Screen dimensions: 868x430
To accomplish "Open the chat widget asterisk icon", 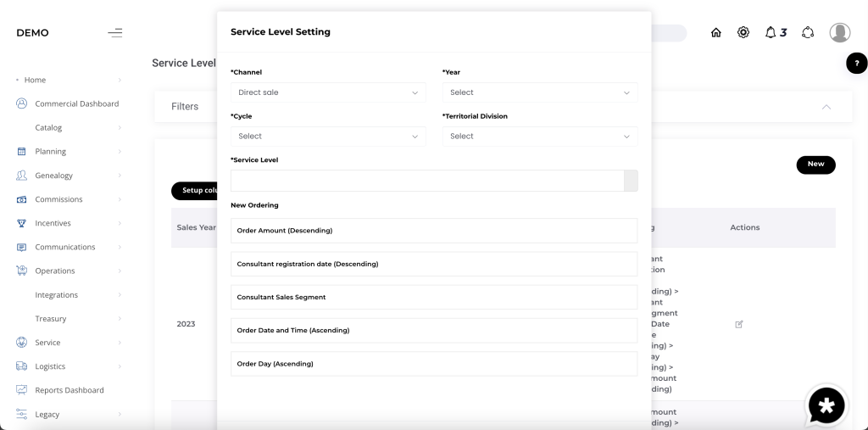I will click(826, 405).
